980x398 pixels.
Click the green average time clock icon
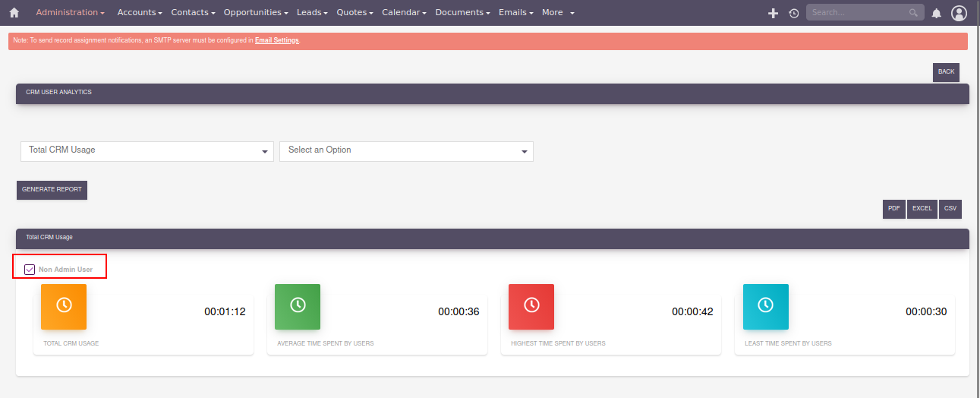(298, 306)
